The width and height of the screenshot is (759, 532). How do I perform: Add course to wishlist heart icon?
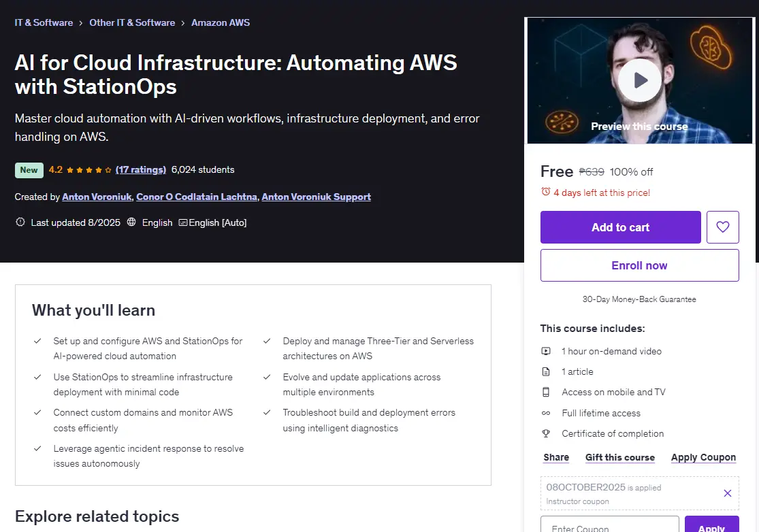coord(722,227)
